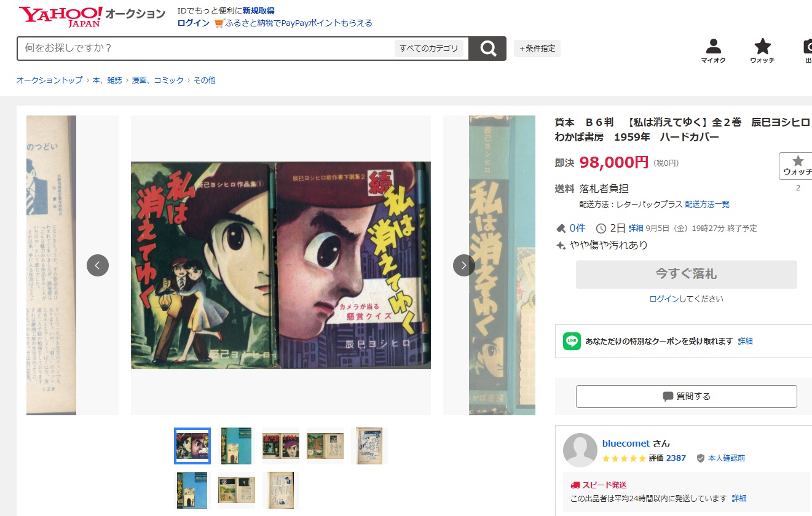Click the magnifying glass search button

[487, 49]
